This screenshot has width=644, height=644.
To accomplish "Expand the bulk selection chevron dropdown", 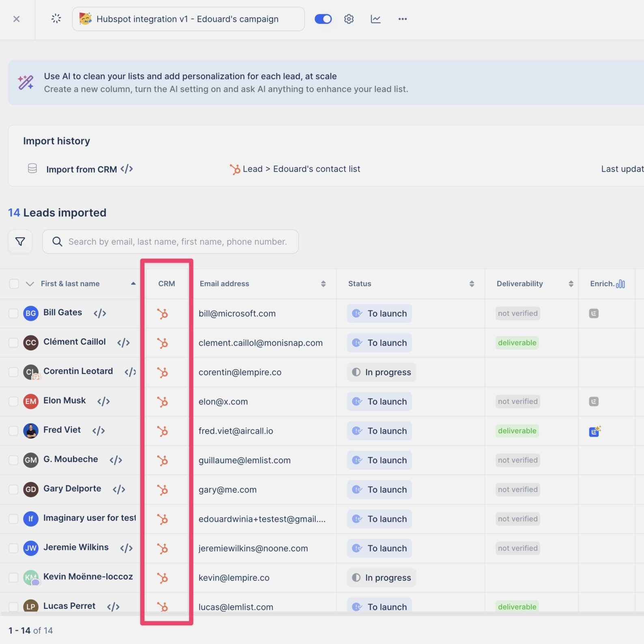I will click(30, 284).
